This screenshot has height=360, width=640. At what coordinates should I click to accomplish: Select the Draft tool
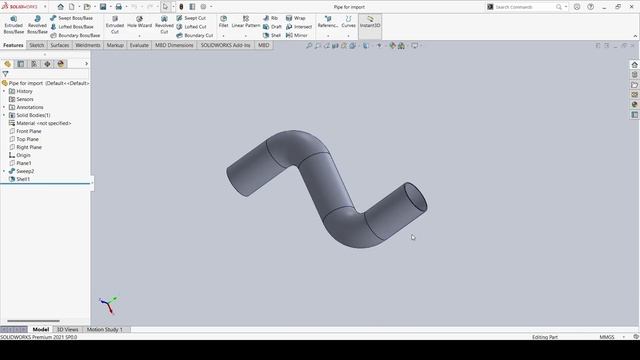272,27
